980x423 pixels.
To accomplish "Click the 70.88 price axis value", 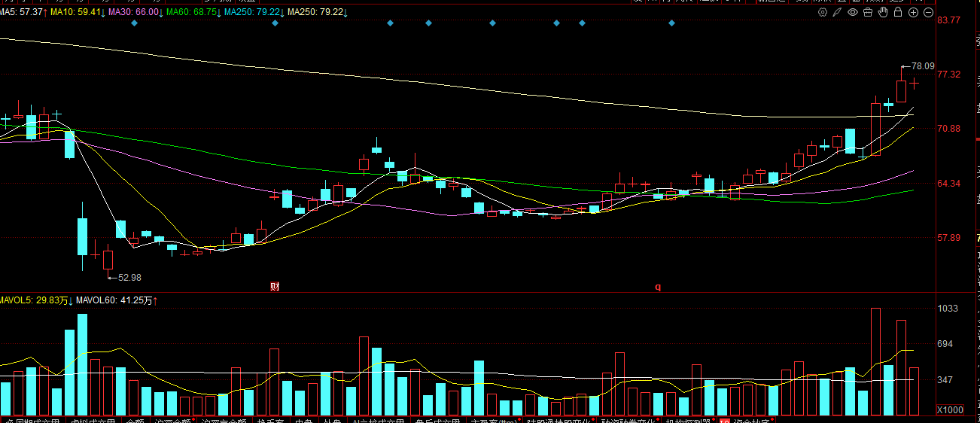I will click(x=948, y=129).
